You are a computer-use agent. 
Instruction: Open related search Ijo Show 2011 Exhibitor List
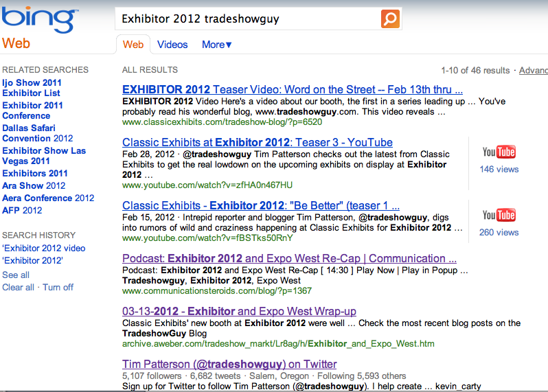point(32,88)
